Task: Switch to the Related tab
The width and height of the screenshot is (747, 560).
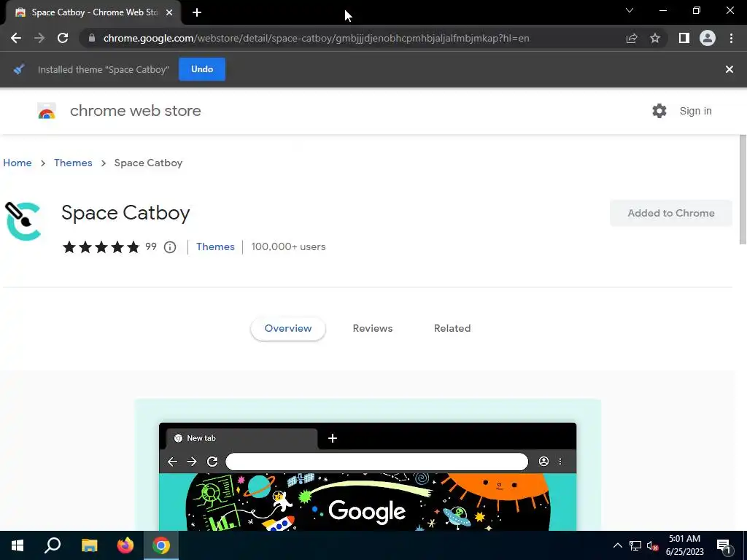Action: coord(452,329)
